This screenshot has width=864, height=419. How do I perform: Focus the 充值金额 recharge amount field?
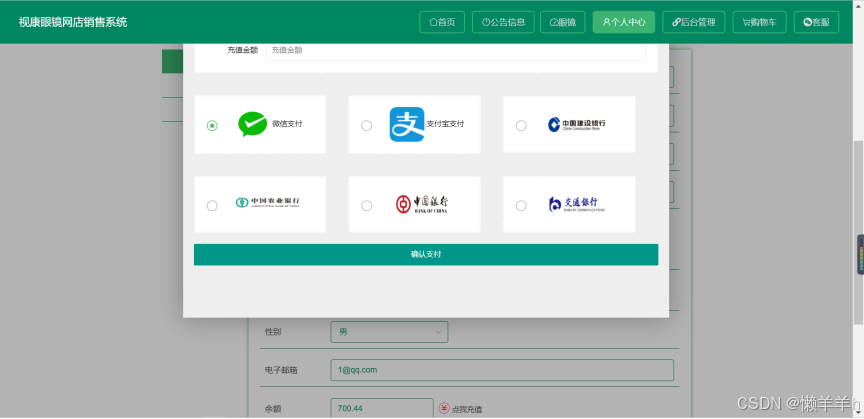[456, 50]
